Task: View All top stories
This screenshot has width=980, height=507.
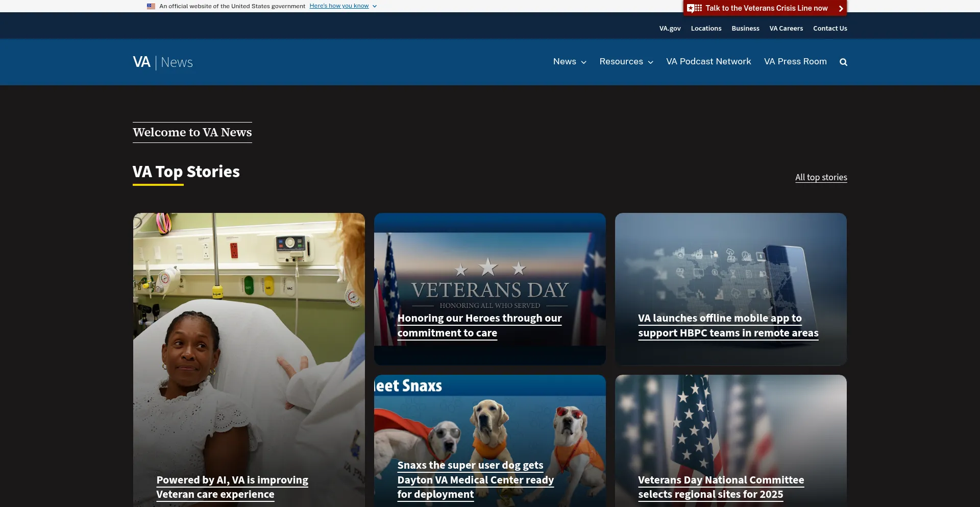Action: click(821, 178)
